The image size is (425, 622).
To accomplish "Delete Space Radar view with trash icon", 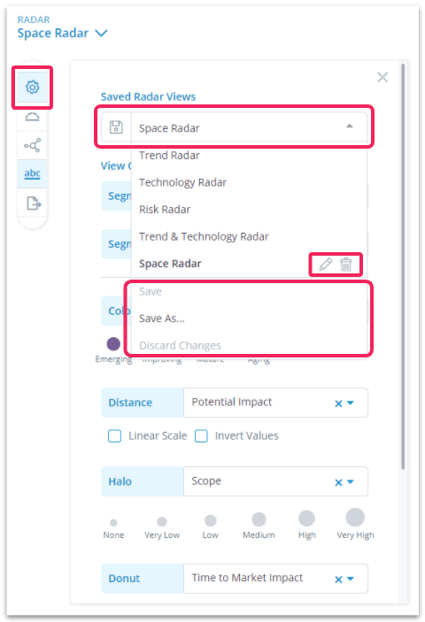I will click(346, 264).
